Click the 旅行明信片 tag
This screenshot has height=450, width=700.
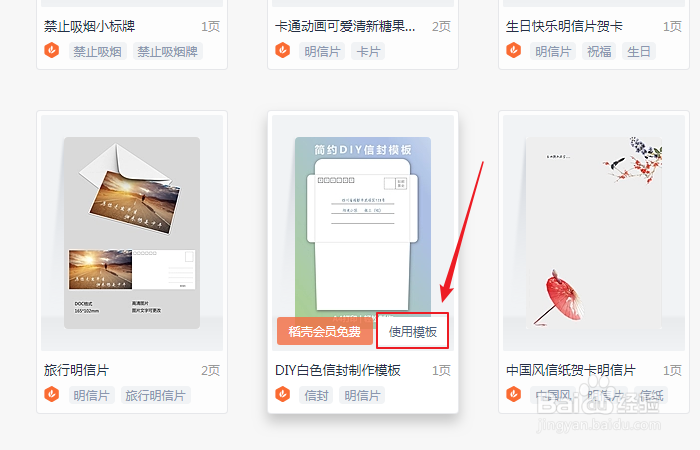(x=155, y=395)
